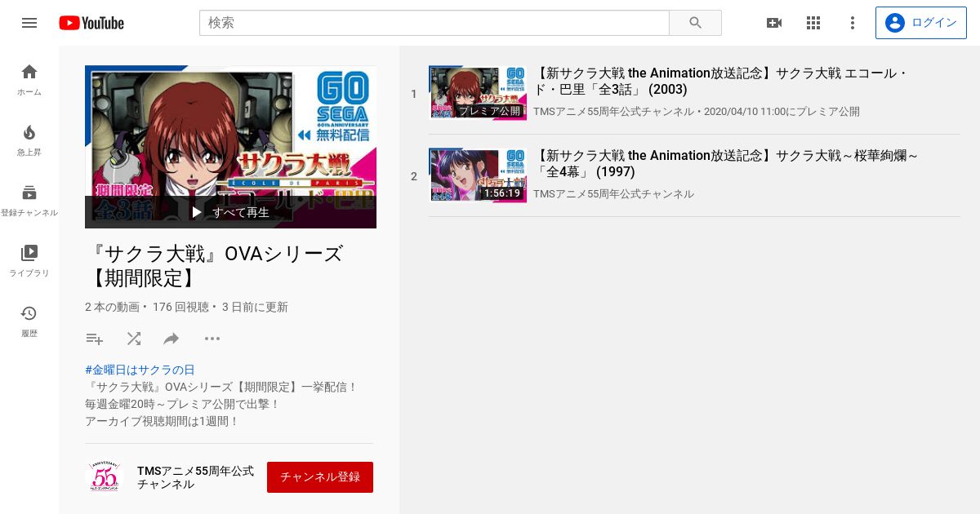Viewport: 980px width, 514px height.
Task: Go to YouTube home via logo
Action: [91, 23]
